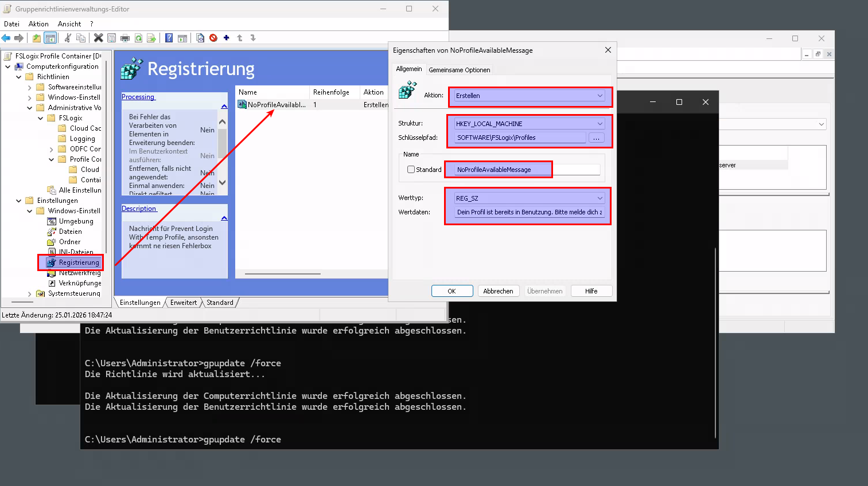Click the blue question mark help icon

pyautogui.click(x=169, y=38)
